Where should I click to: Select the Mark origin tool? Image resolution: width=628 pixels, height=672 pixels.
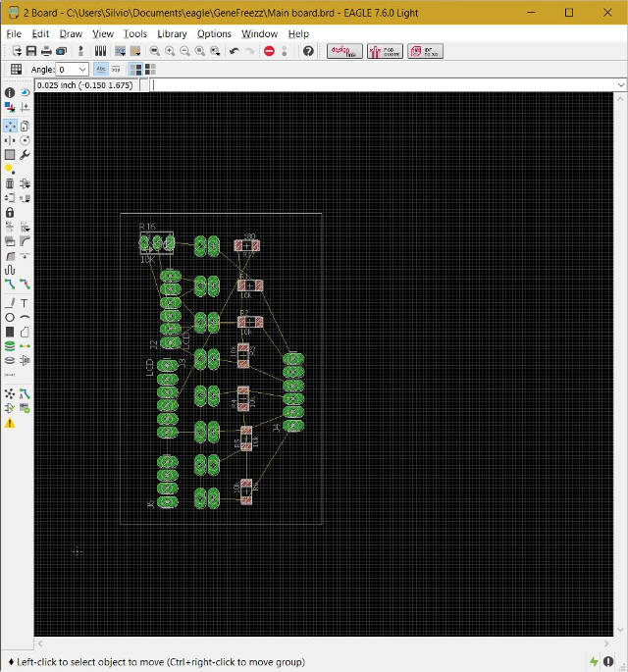25,107
